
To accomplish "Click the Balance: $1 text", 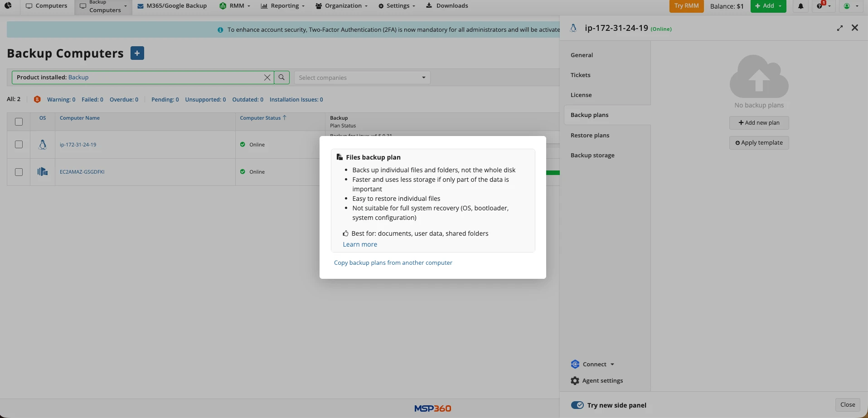I will [x=727, y=6].
